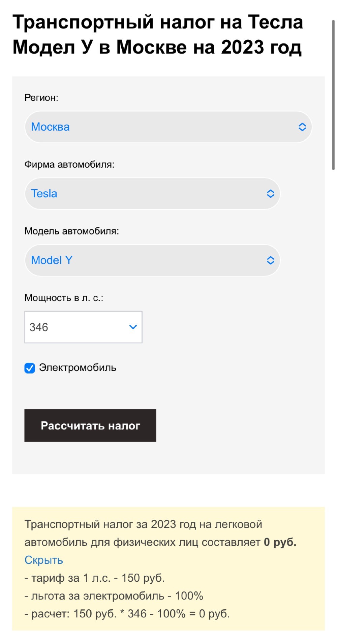337x644 pixels.
Task: Click the Транспортный налог page heading
Action: pos(157,34)
